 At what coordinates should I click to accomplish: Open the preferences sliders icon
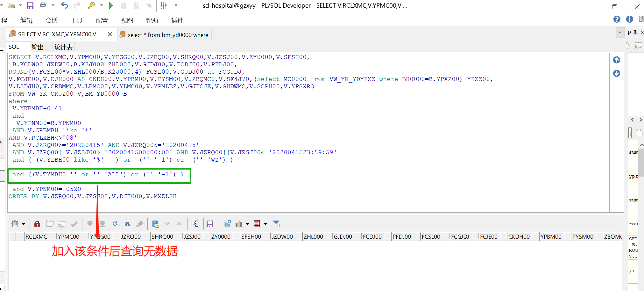tap(164, 5)
